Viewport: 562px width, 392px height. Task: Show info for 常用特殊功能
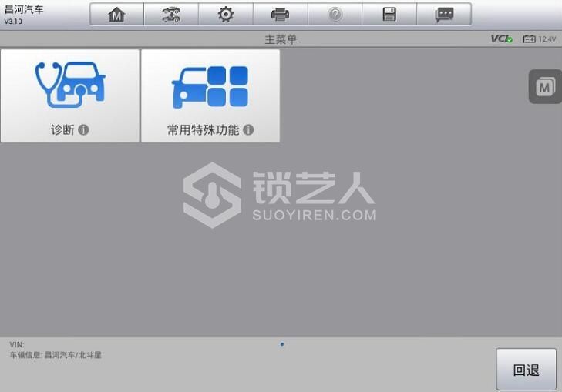248,129
